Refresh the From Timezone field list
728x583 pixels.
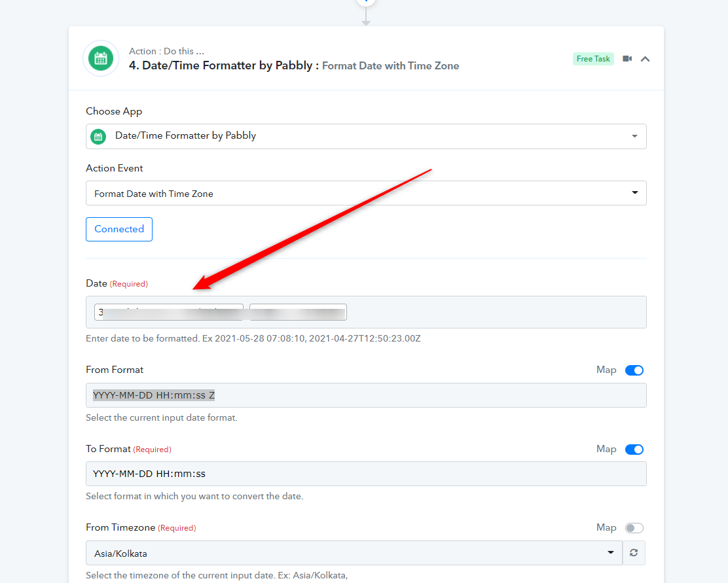tap(634, 553)
